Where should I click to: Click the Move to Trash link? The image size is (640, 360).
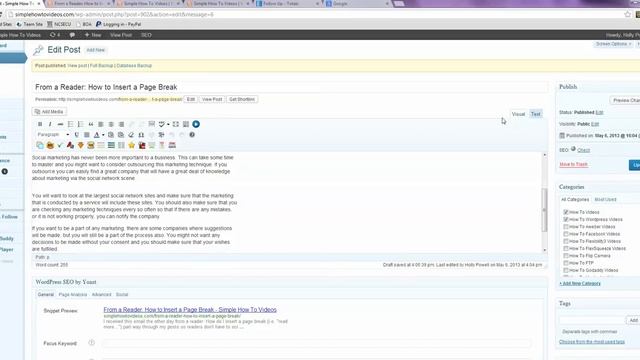[x=573, y=164]
